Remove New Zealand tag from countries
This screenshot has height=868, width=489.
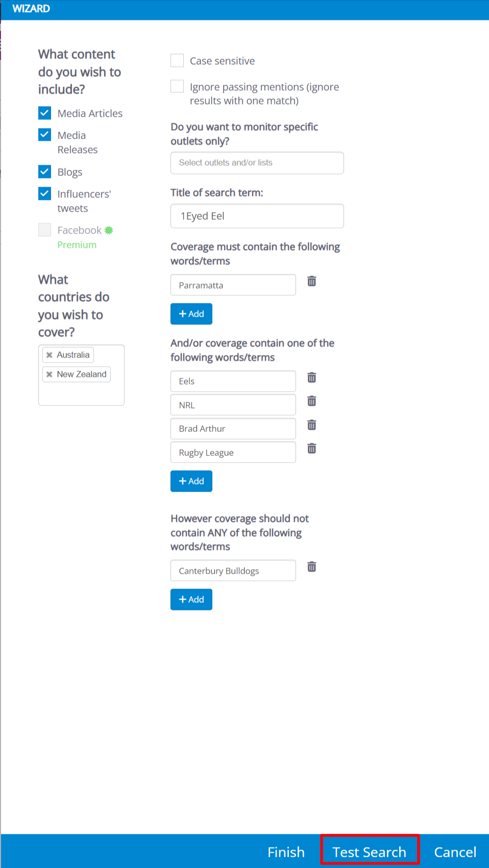point(50,374)
